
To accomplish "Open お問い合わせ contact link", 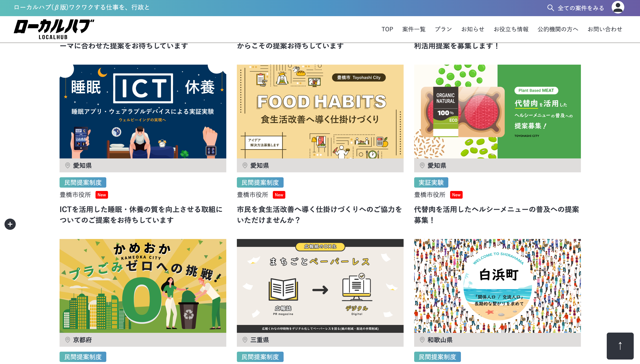I will [x=605, y=29].
